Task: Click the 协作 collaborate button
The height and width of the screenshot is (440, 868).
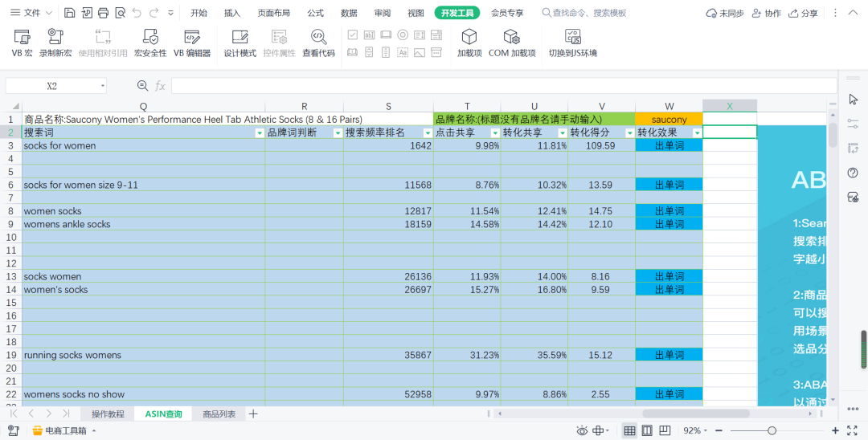Action: [766, 13]
